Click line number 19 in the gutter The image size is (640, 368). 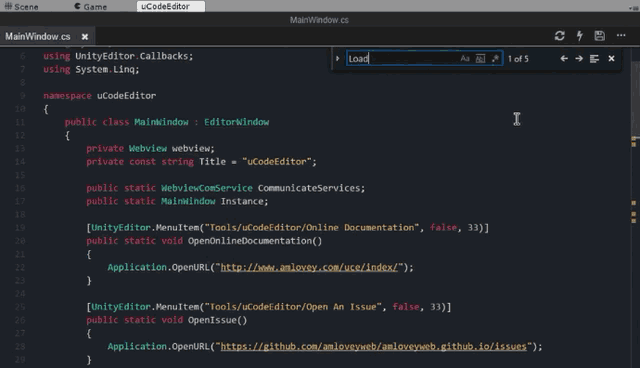point(20,228)
